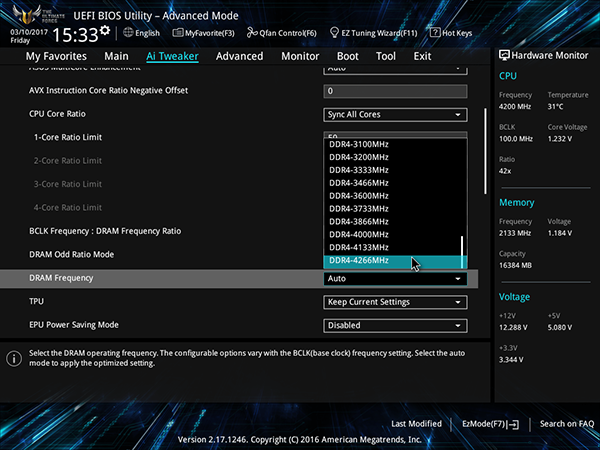Image resolution: width=600 pixels, height=450 pixels.
Task: Select the highlighted DDR4-4266MHz option
Action: (x=393, y=261)
